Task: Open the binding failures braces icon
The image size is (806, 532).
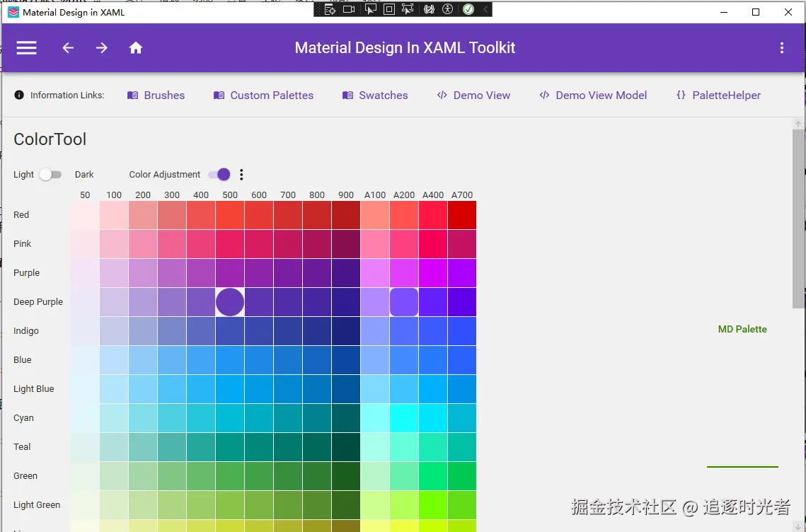Action: click(x=430, y=9)
